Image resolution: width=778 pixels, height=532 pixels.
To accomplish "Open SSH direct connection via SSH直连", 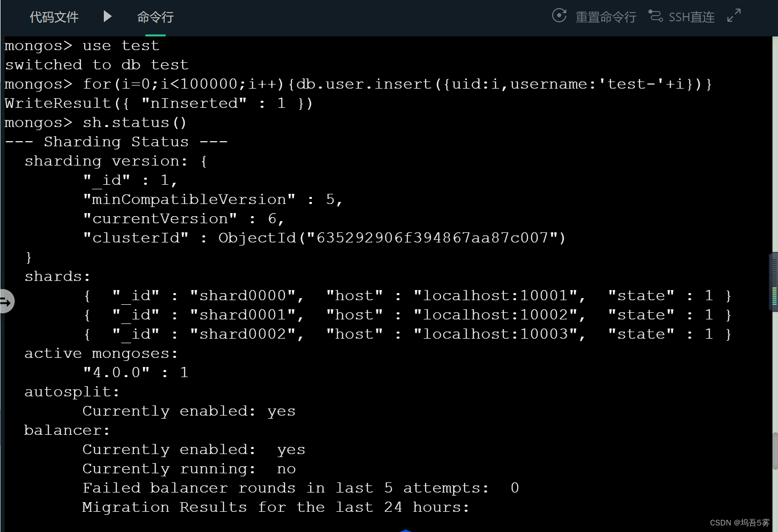I will (692, 16).
